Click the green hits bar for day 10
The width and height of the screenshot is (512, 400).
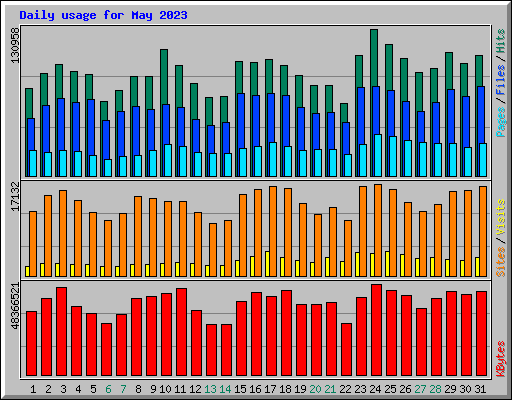pyautogui.click(x=164, y=77)
